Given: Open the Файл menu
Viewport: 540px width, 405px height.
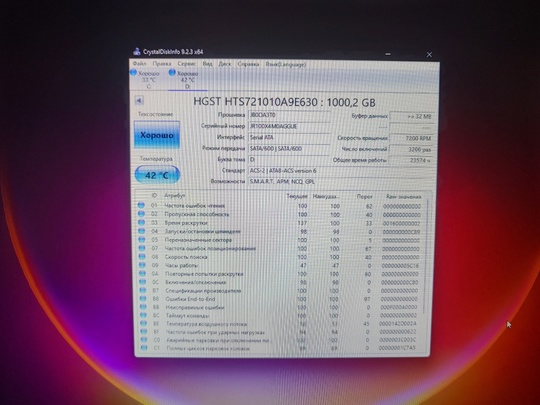Looking at the screenshot, I should (139, 64).
